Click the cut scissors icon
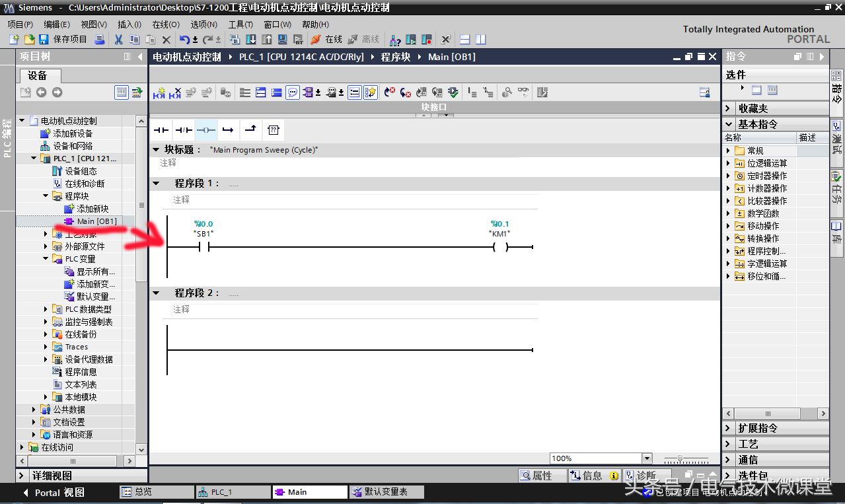The image size is (845, 504). point(118,40)
